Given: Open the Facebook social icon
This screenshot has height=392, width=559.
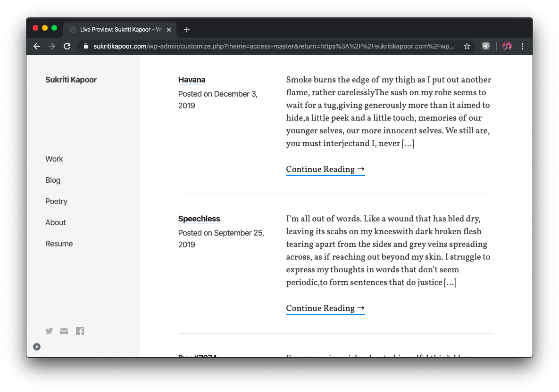Looking at the screenshot, I should click(80, 331).
